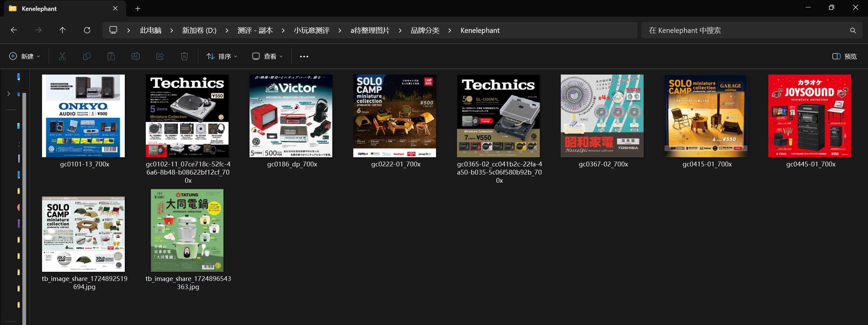Click the Kenelephant search box

[x=746, y=31]
